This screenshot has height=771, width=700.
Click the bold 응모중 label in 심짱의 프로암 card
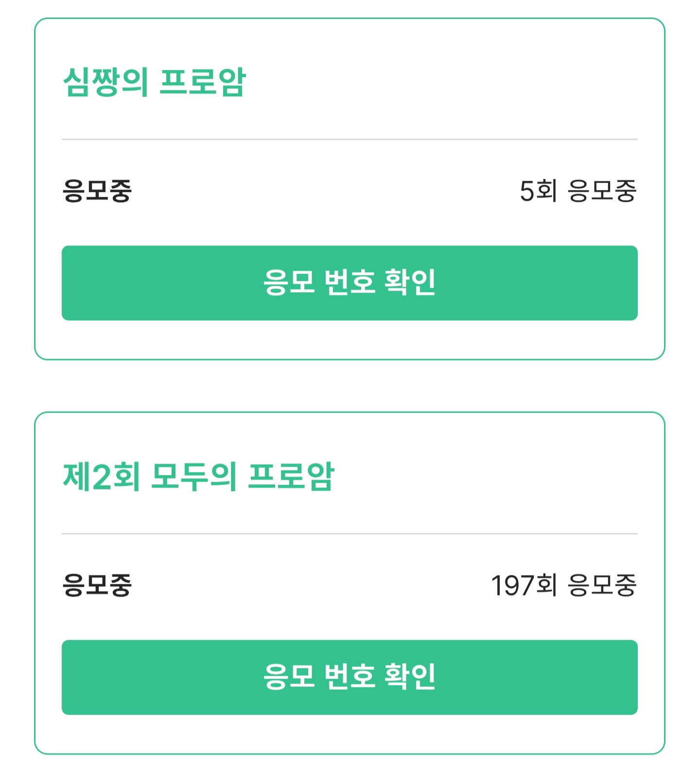[97, 191]
